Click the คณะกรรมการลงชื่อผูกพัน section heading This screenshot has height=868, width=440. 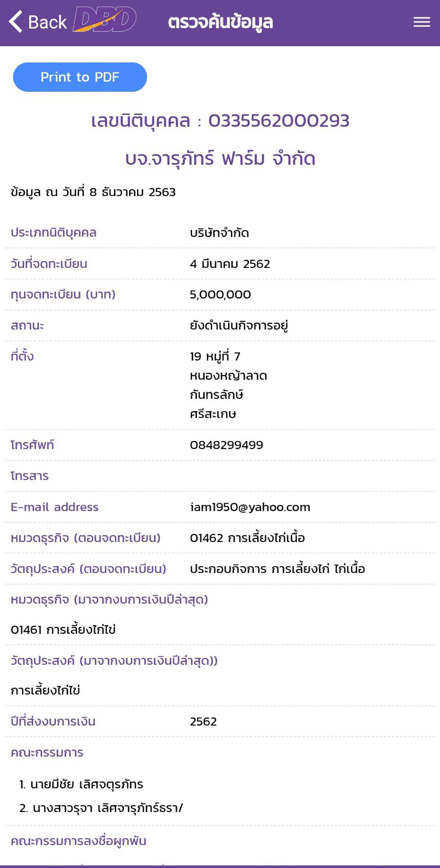click(x=78, y=841)
